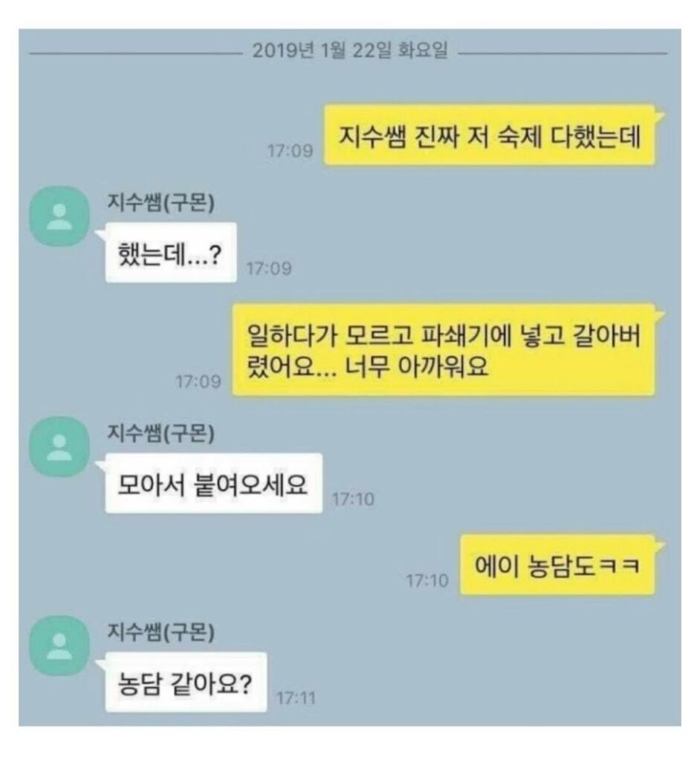Open profile avatar beside 모아서 붙여오세요 message
Viewport: 700px width, 761px height.
pyautogui.click(x=59, y=447)
